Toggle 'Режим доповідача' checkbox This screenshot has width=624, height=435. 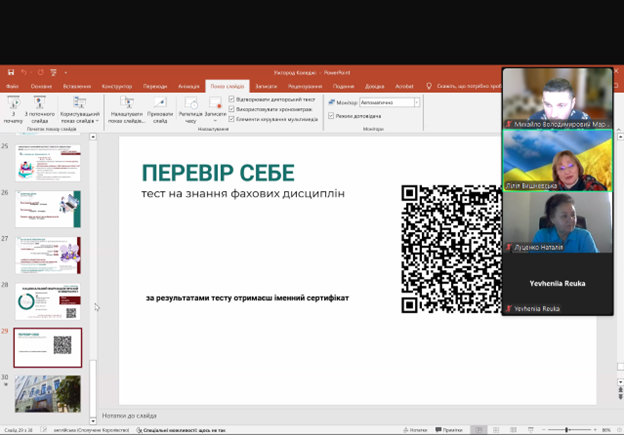(331, 115)
